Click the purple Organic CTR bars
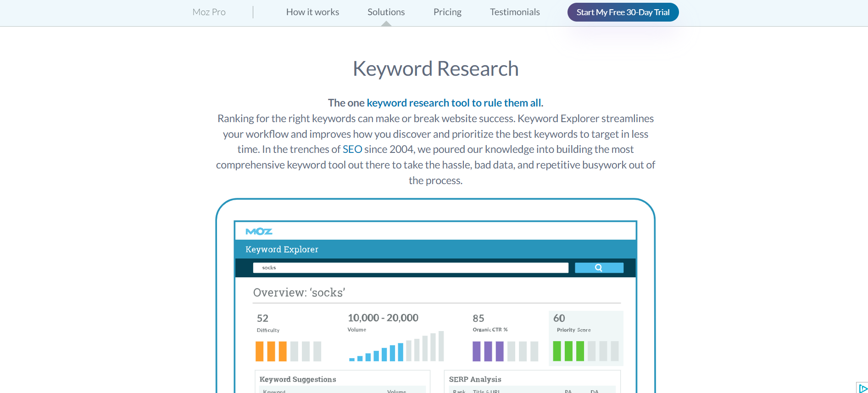The height and width of the screenshot is (393, 868). [505, 351]
